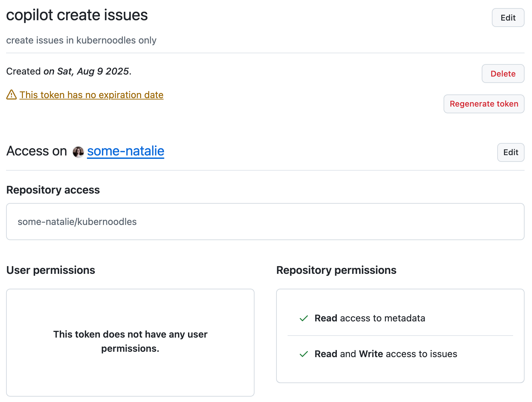Viewport: 532px width, 402px height.
Task: Click Regenerate token
Action: [483, 104]
